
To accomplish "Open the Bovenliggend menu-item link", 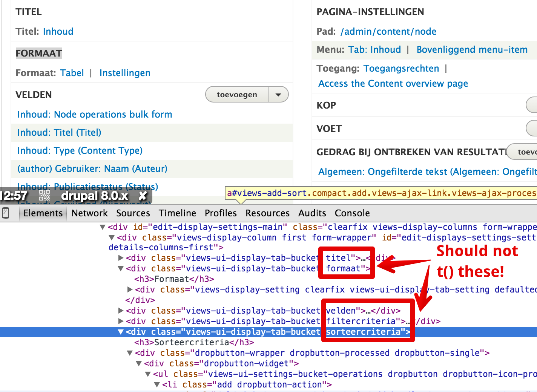I will point(472,50).
